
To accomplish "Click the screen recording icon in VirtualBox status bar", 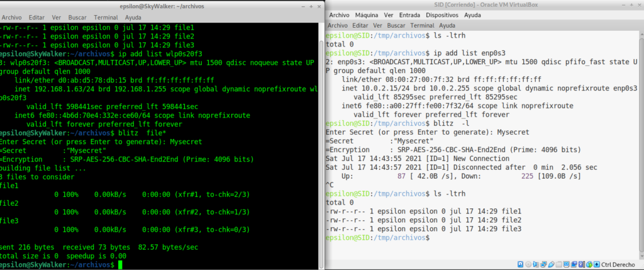I will coord(574,264).
